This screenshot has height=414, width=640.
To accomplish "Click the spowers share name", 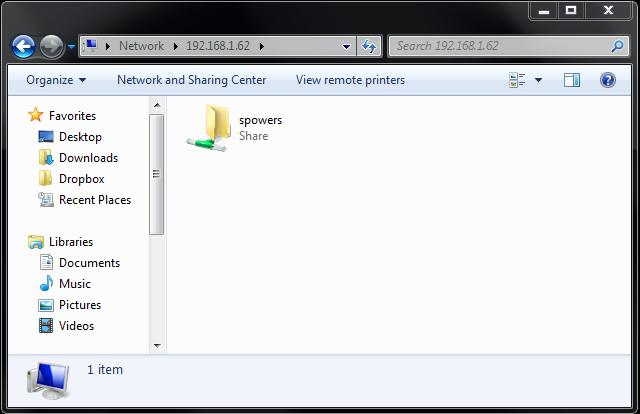I will coord(260,120).
